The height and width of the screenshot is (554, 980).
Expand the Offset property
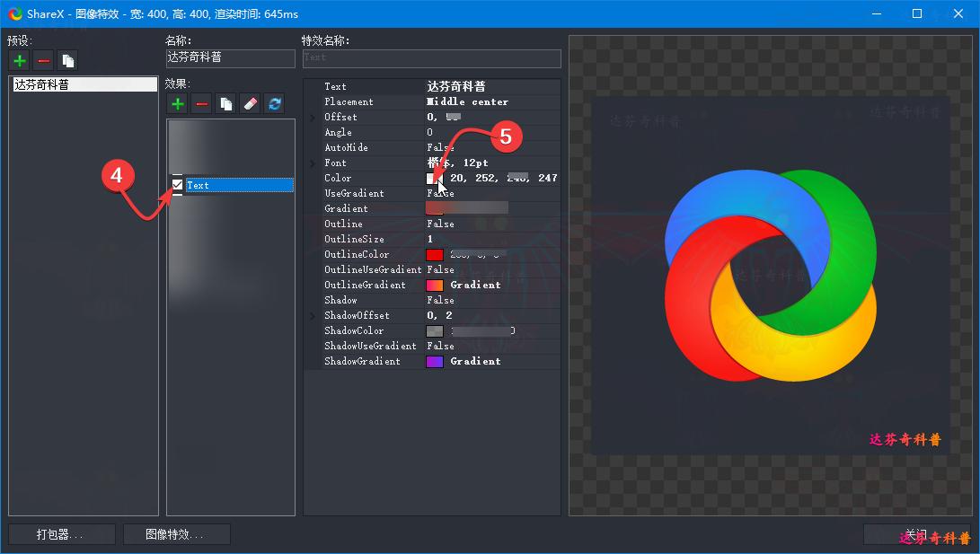[313, 118]
